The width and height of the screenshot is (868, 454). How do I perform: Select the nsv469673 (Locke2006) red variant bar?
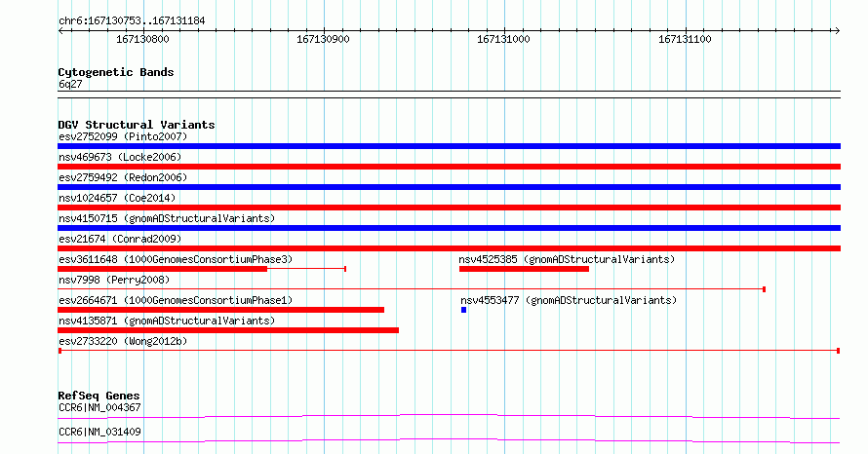449,167
